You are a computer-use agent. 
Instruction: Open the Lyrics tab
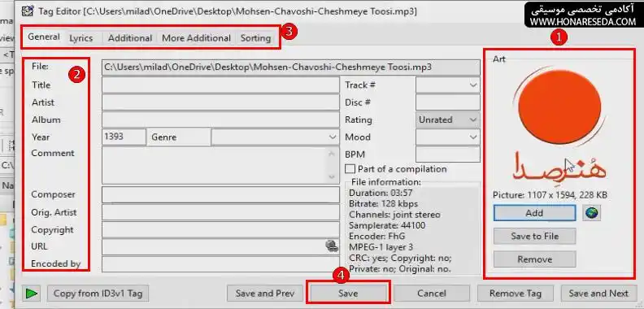pos(81,38)
